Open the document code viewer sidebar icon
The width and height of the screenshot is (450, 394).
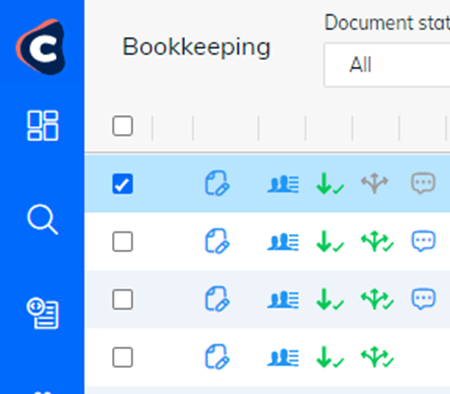coord(43,313)
